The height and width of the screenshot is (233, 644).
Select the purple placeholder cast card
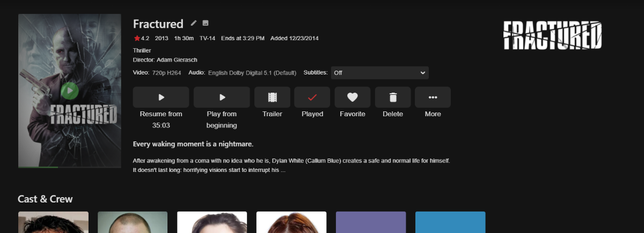tap(371, 222)
